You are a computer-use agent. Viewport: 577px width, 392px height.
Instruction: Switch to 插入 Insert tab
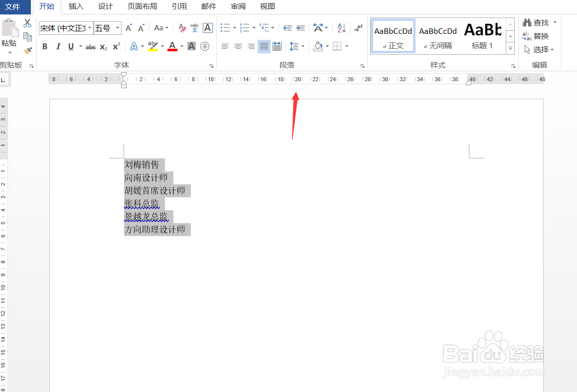[76, 6]
